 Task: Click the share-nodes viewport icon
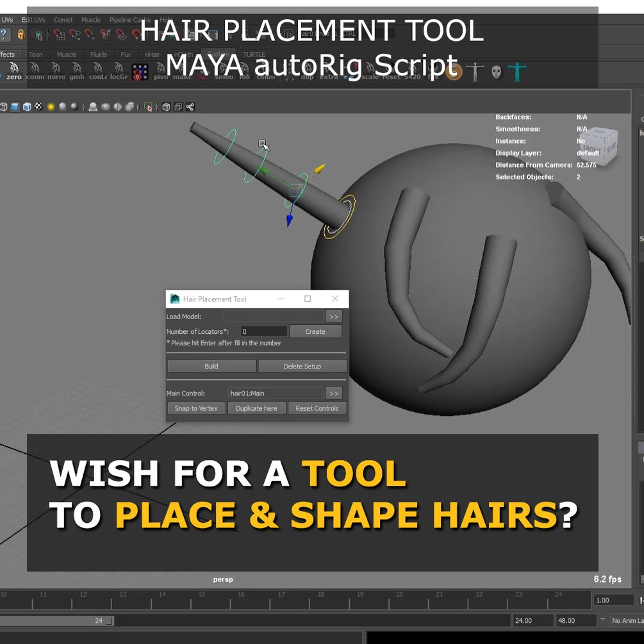point(190,107)
